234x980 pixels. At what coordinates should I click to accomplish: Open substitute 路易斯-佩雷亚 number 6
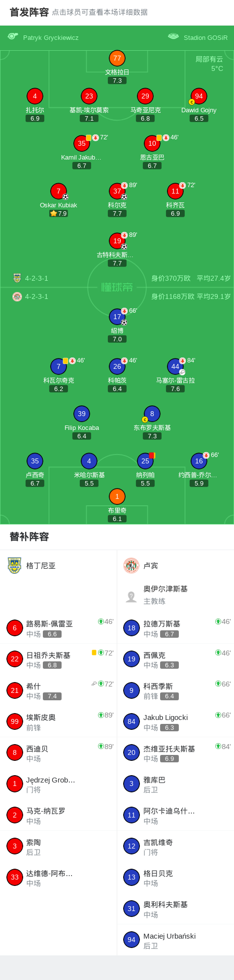point(58,628)
